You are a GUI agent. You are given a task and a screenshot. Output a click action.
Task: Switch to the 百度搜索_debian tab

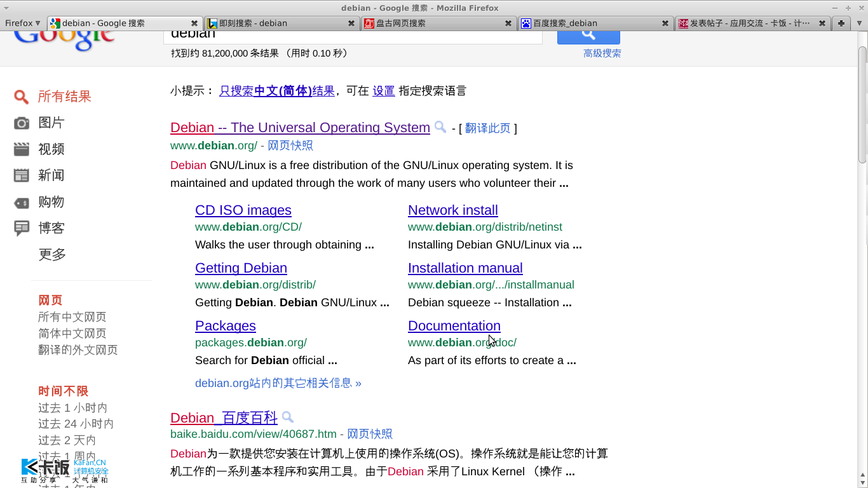pos(596,23)
